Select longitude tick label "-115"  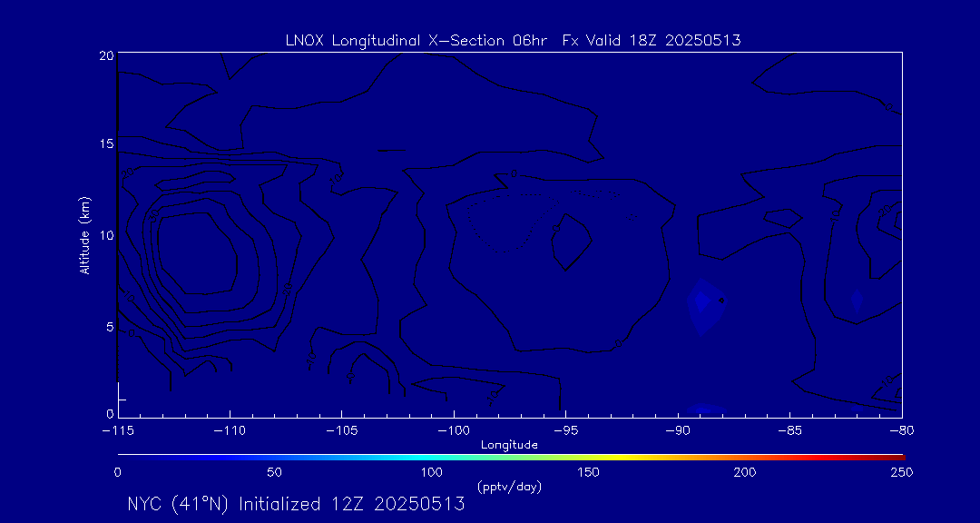click(x=117, y=432)
